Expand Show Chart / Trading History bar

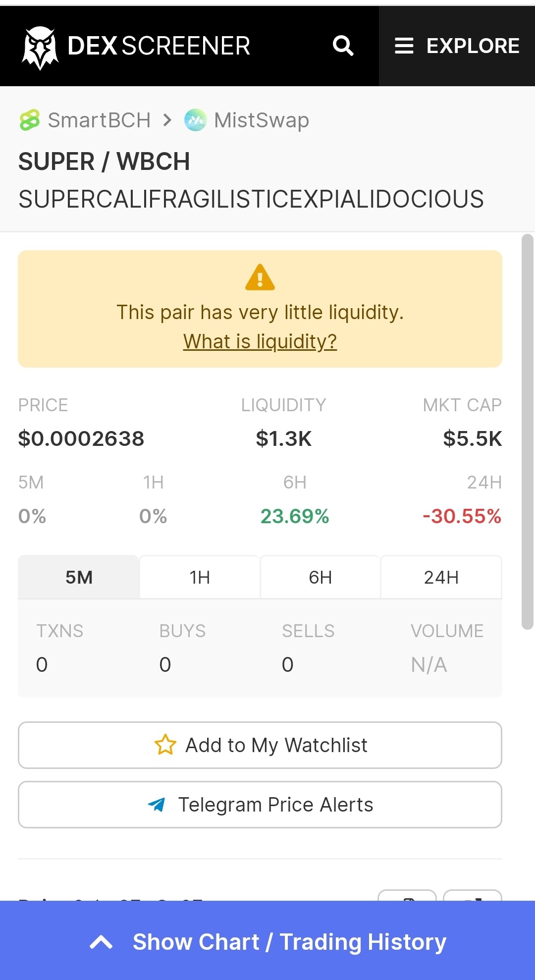point(267,940)
